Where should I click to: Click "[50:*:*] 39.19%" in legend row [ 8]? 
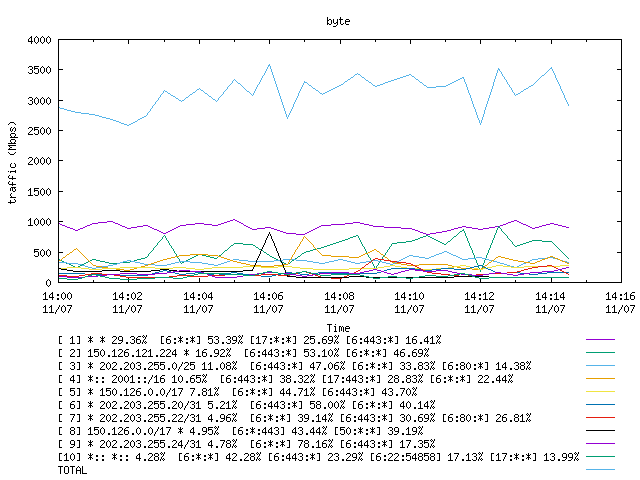coord(378,431)
